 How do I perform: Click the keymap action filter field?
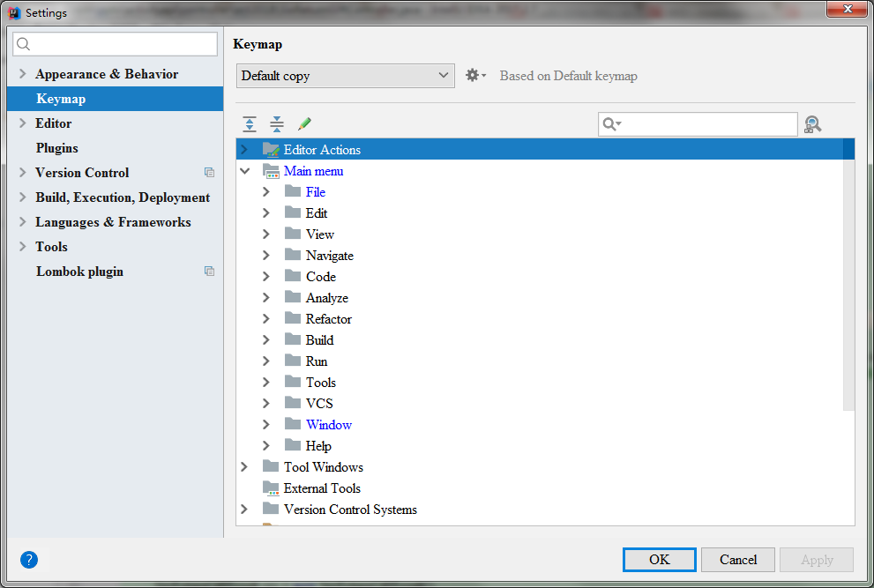698,124
